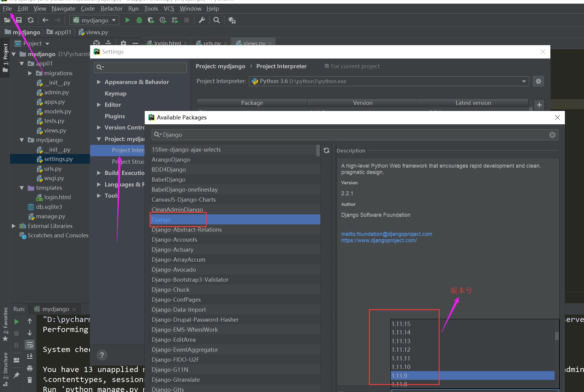The height and width of the screenshot is (392, 584).
Task: Run the mydjango configuration
Action: point(128,20)
